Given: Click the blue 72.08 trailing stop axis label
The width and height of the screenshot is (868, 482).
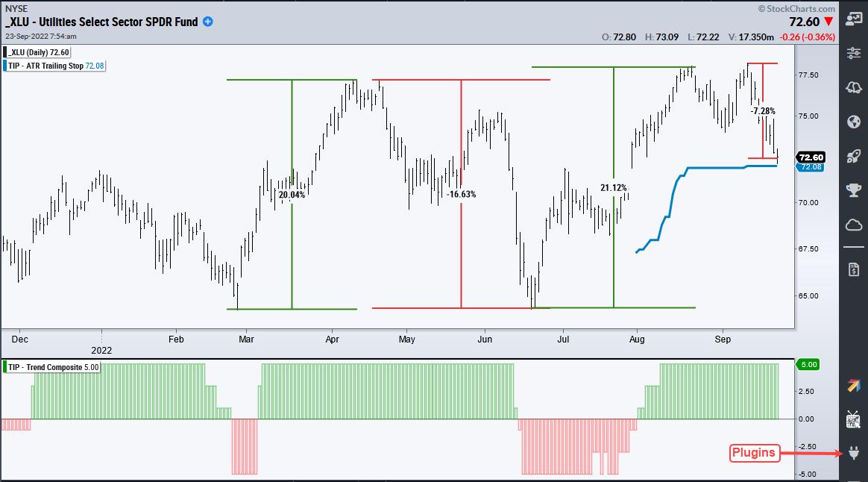Looking at the screenshot, I should click(811, 167).
